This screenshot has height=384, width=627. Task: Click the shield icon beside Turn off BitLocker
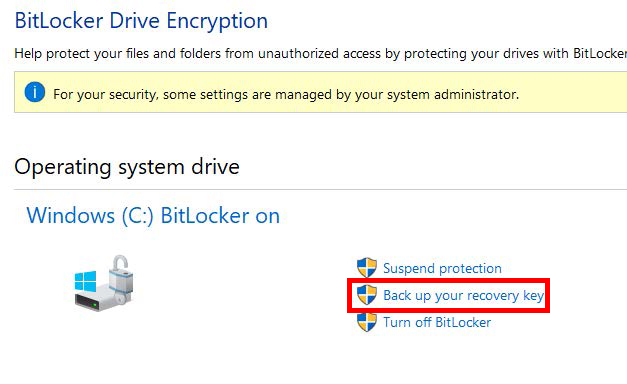(367, 322)
